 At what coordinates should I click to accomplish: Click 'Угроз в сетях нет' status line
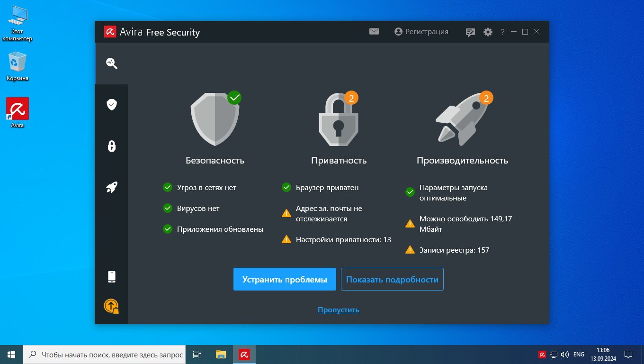(x=199, y=188)
